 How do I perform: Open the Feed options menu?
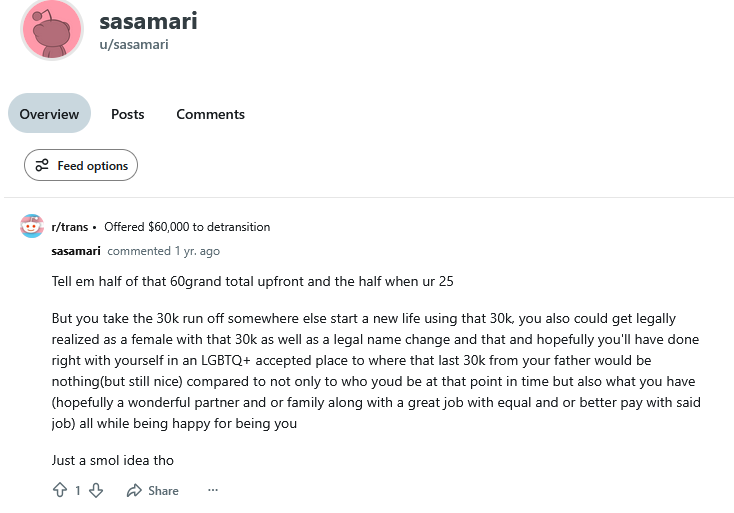(81, 165)
